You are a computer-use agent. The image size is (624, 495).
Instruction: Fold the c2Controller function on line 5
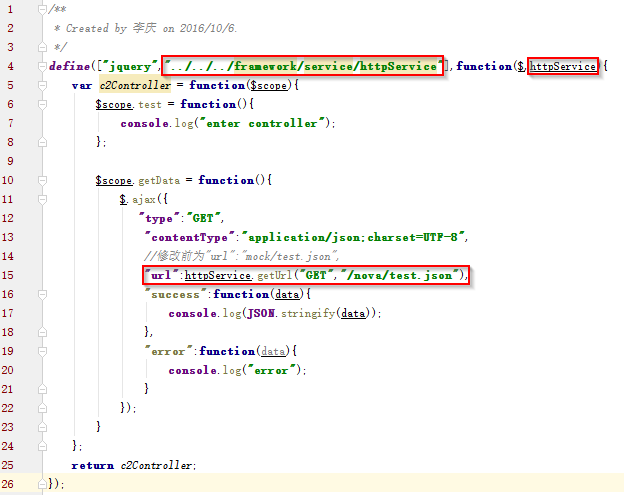[x=42, y=85]
